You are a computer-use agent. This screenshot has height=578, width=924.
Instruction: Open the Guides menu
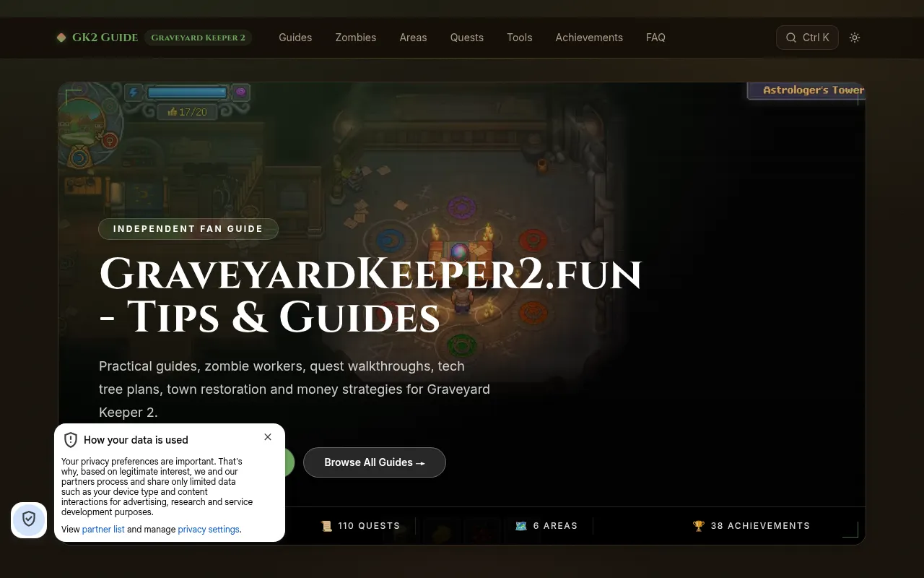click(295, 38)
